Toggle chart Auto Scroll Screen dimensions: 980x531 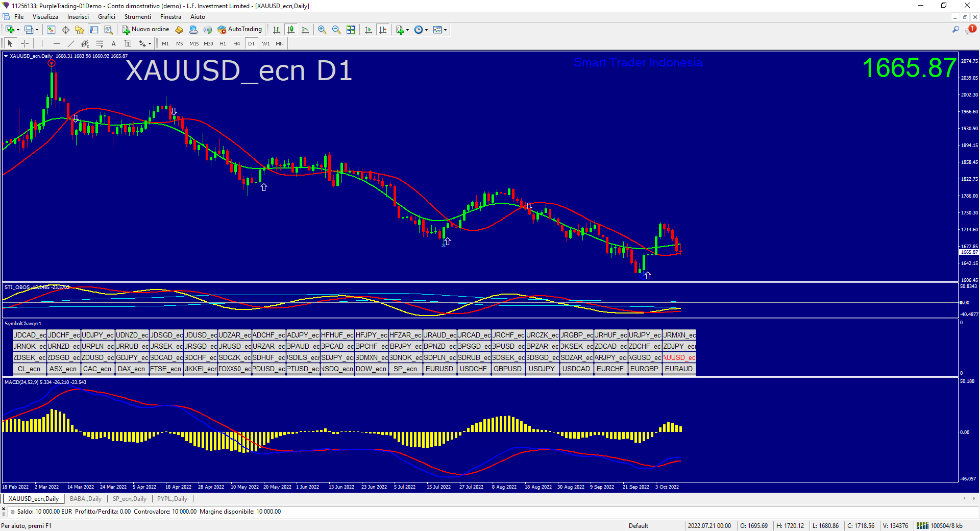(x=369, y=30)
